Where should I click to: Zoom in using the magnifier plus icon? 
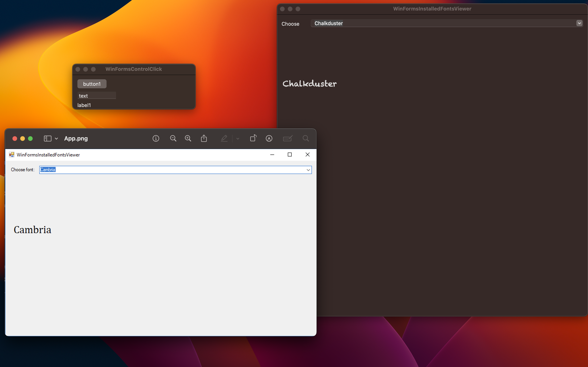pos(188,138)
